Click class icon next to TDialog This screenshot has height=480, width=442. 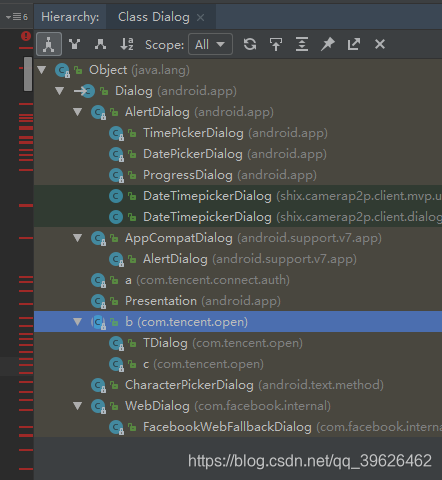pyautogui.click(x=116, y=343)
